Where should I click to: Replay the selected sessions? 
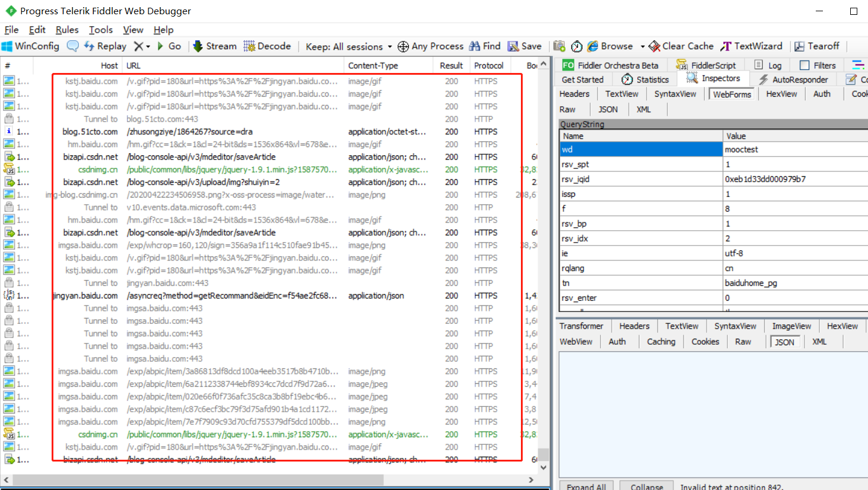(105, 46)
